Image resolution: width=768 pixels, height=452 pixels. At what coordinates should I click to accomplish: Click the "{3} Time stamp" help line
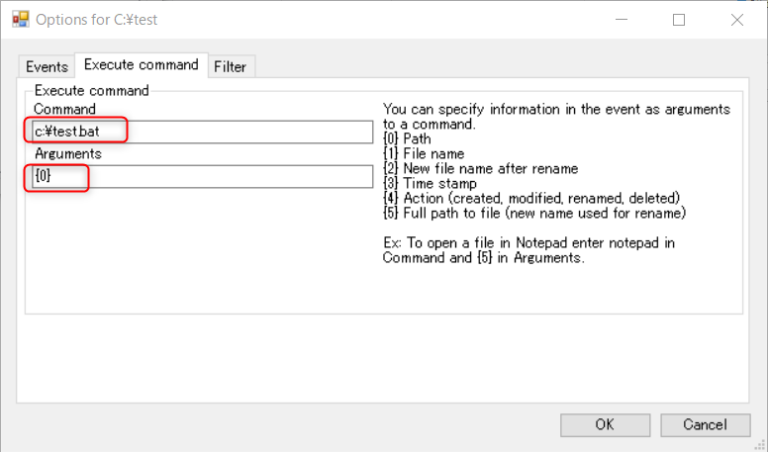428,183
